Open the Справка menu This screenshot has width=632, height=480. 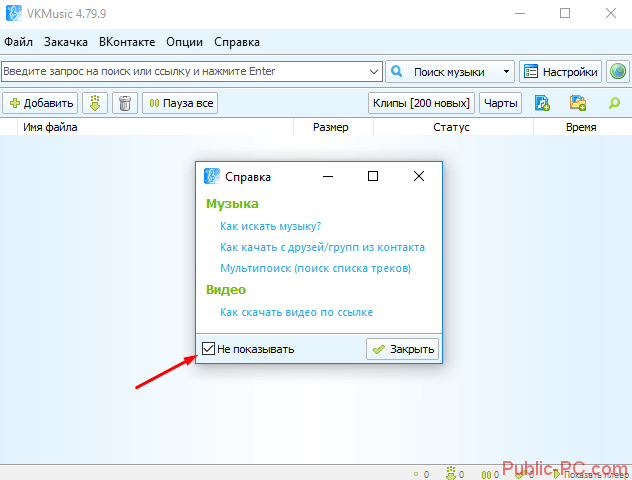pos(237,42)
